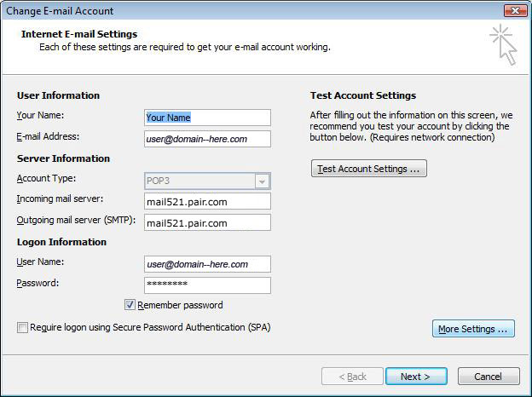This screenshot has width=532, height=397.
Task: Cancel the account changes
Action: click(x=489, y=377)
